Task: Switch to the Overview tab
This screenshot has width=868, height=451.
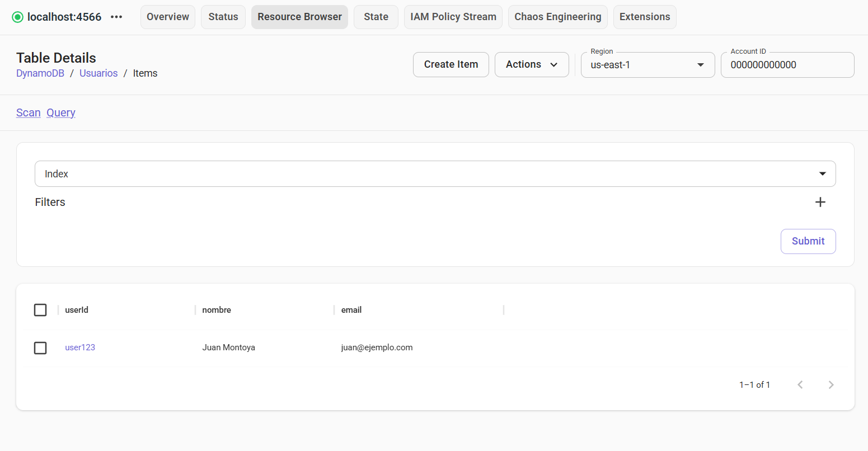Action: (x=167, y=17)
